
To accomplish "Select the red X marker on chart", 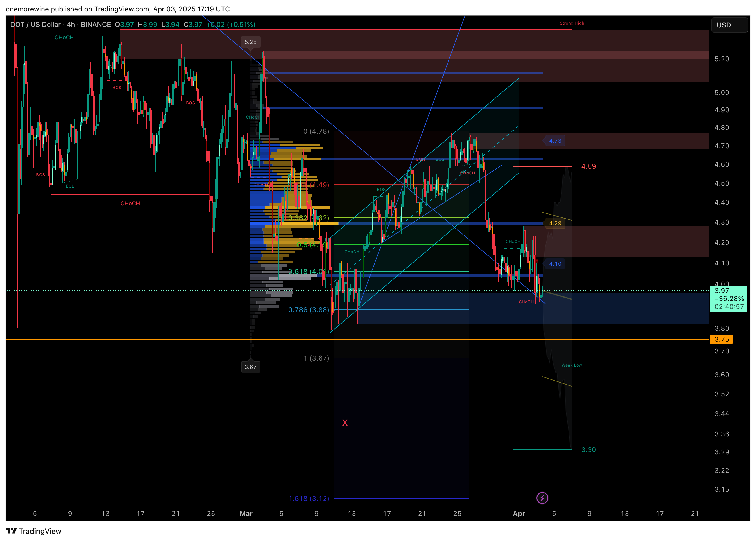I will tap(345, 422).
